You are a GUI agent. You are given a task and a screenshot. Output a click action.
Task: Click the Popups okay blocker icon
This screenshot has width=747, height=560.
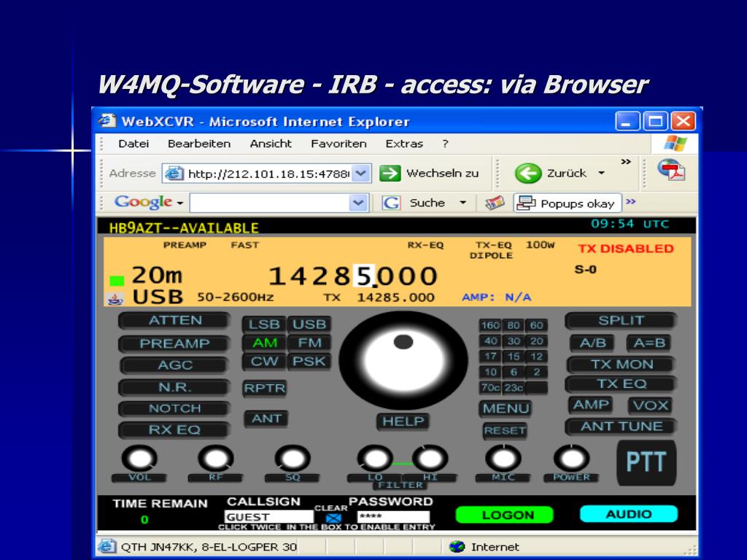click(526, 203)
